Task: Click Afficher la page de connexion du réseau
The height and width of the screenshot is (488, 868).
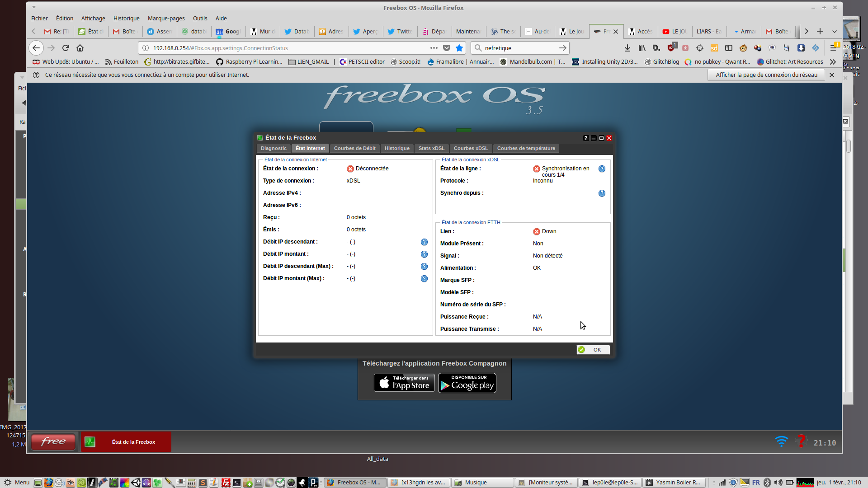Action: click(x=766, y=75)
